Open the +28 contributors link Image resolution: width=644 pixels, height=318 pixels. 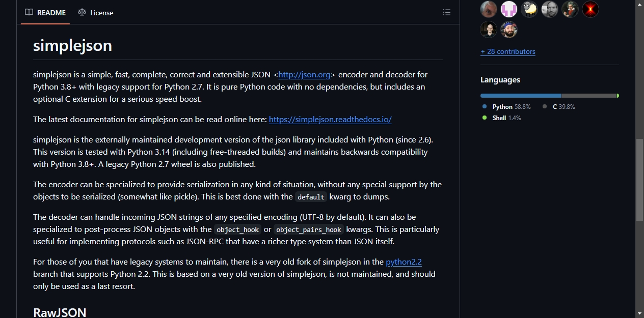pos(508,51)
